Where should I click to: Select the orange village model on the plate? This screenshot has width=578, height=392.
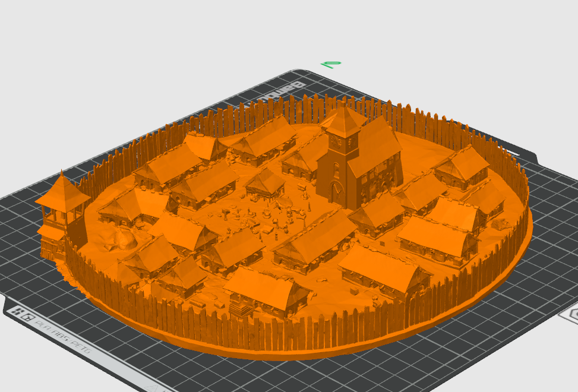[x=284, y=229]
